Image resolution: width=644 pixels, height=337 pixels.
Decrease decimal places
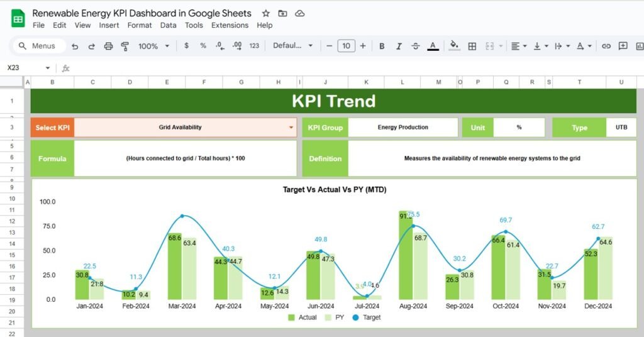219,45
